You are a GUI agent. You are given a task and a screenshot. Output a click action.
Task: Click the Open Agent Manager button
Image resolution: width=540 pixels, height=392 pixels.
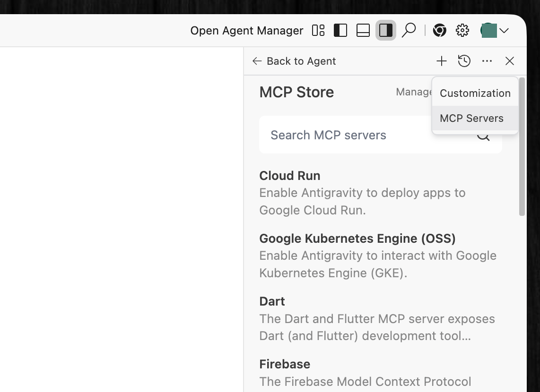click(x=246, y=31)
